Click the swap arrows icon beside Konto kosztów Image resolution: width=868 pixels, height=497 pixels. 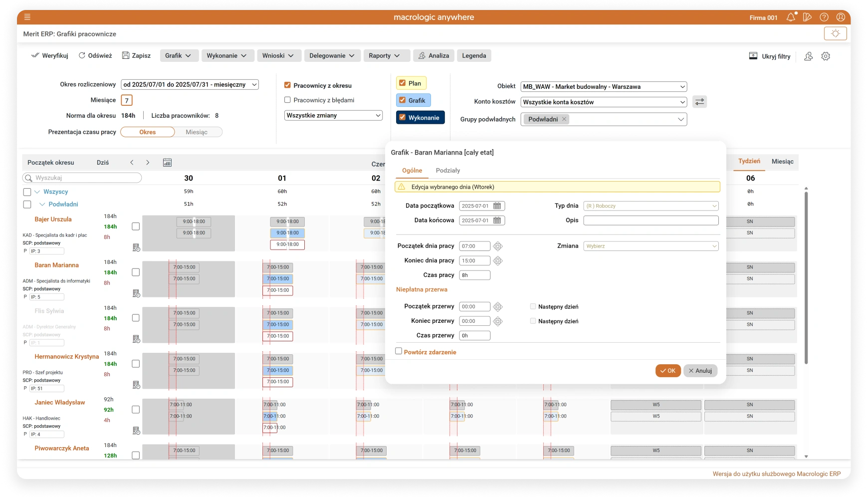(x=699, y=102)
